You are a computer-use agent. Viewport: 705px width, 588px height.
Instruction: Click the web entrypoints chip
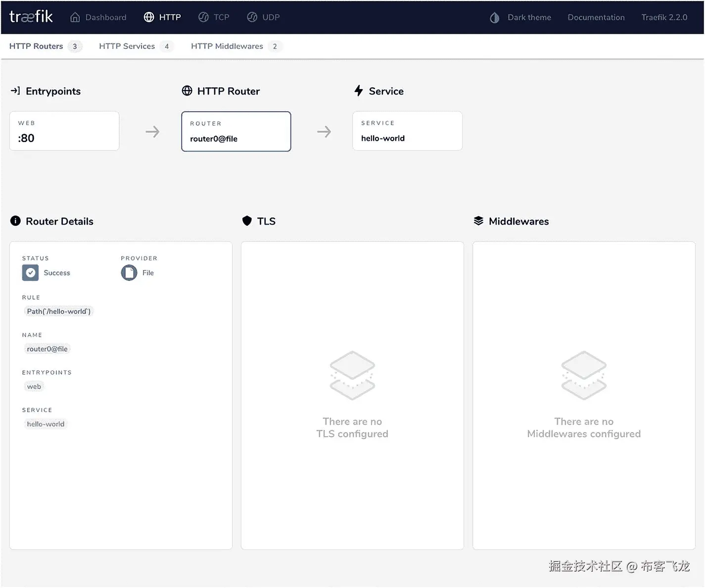click(x=34, y=387)
